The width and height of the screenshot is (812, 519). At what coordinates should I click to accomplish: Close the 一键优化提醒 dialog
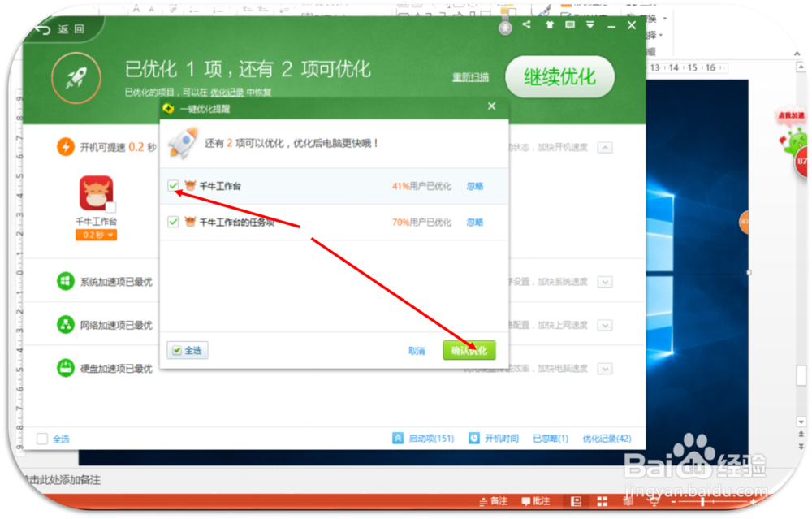tap(491, 106)
